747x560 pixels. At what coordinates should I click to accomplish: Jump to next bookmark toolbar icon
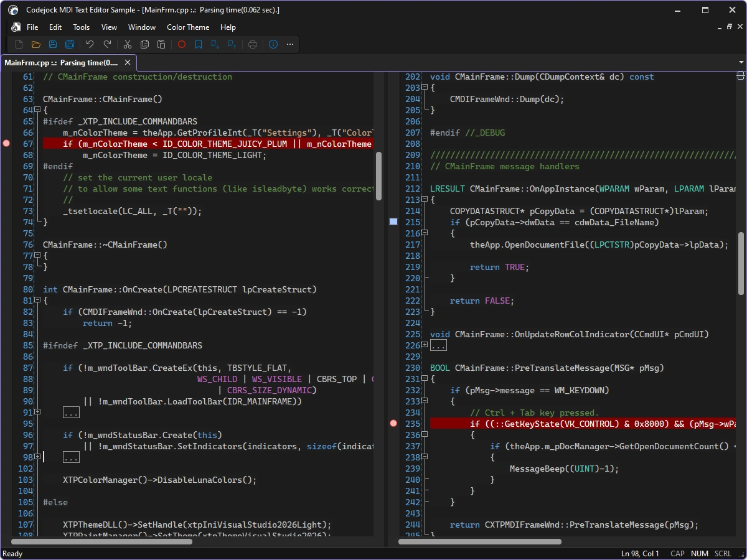click(x=215, y=44)
